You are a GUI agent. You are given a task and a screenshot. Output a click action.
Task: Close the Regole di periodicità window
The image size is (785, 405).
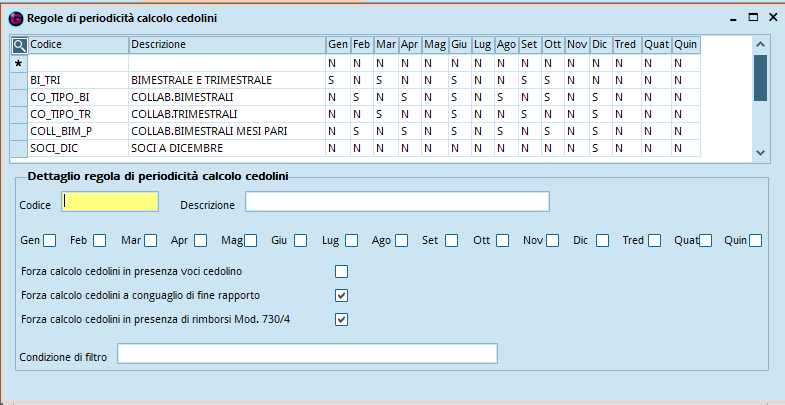(x=772, y=18)
